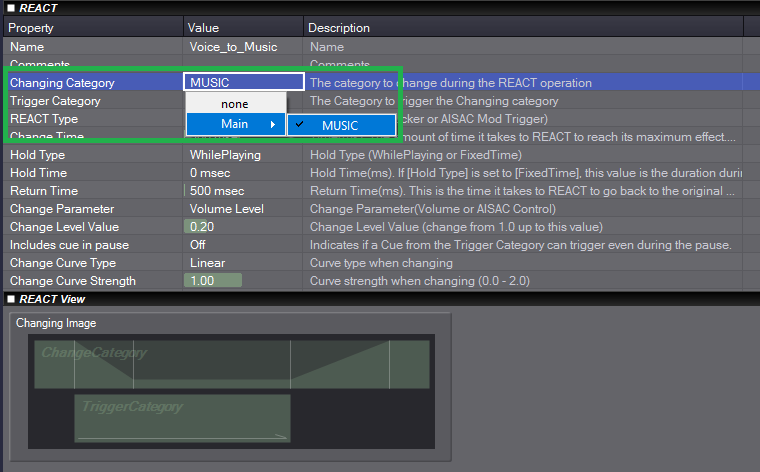This screenshot has height=472, width=760.
Task: Click the Description column header
Action: tap(523, 28)
